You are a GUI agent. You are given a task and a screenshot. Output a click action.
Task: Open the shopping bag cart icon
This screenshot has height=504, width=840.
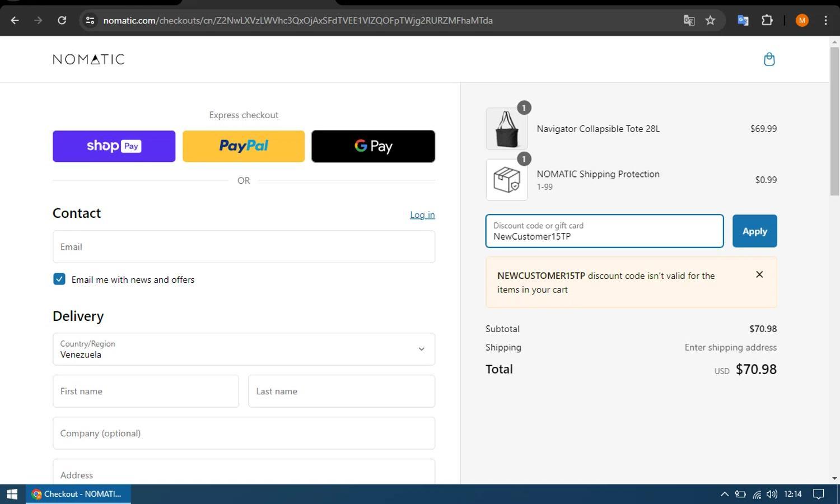click(769, 59)
